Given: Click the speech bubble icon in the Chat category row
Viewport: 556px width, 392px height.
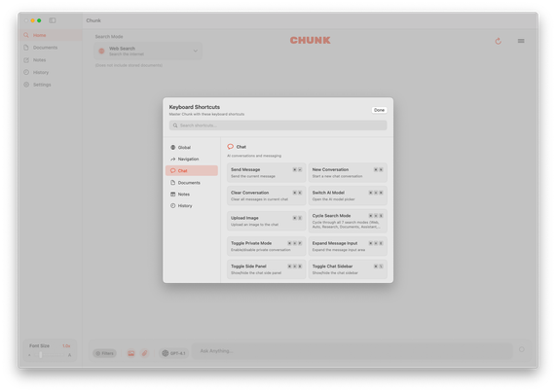Looking at the screenshot, I should click(173, 170).
